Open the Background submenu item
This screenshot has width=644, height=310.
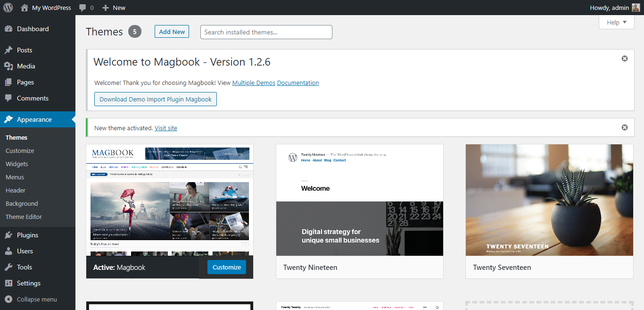coord(22,203)
